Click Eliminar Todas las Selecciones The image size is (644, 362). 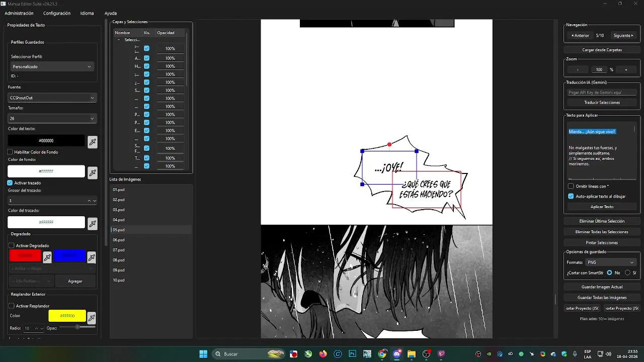click(x=602, y=232)
